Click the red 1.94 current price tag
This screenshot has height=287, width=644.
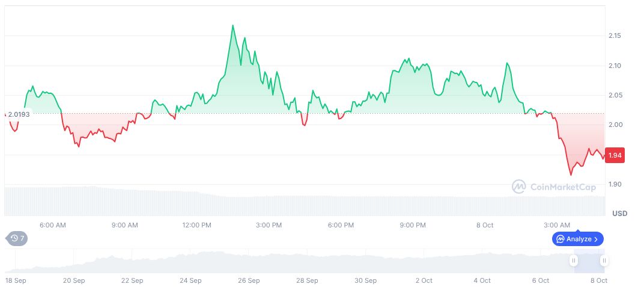[x=614, y=156]
